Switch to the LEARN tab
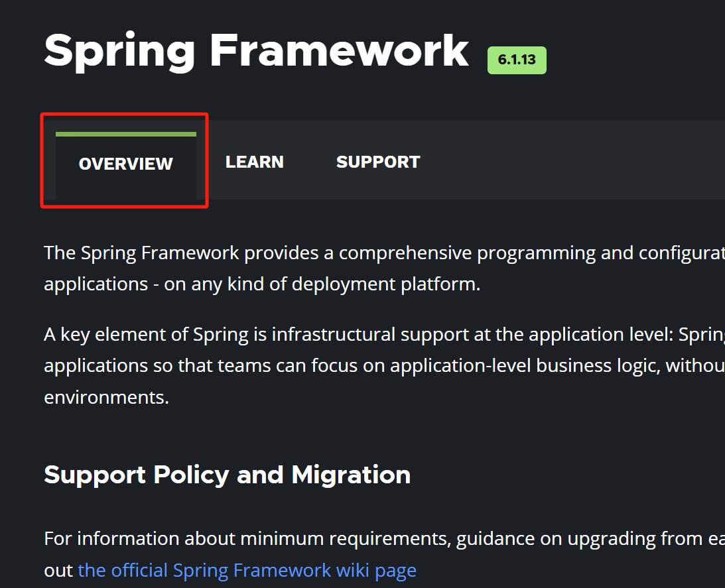Viewport: 725px width, 588px height. (x=254, y=162)
